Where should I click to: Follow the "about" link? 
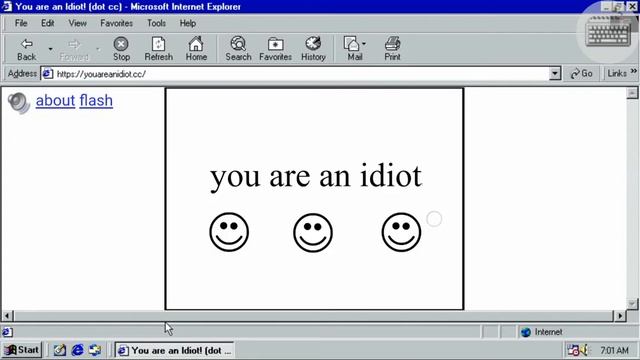[x=56, y=100]
